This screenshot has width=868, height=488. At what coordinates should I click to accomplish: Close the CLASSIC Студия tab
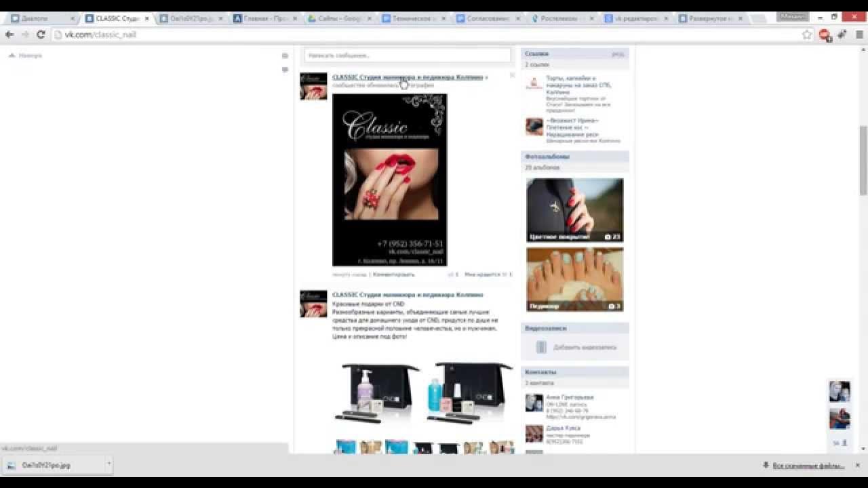click(146, 19)
